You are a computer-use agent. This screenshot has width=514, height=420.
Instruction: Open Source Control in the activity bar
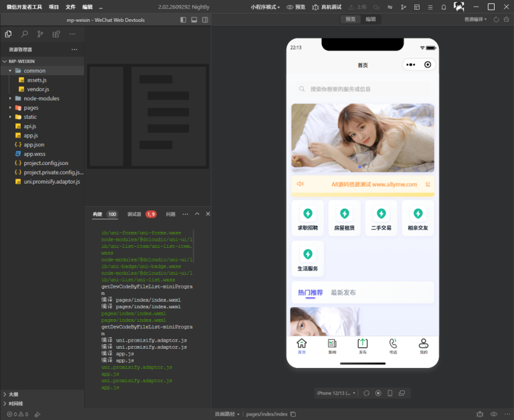click(40, 34)
